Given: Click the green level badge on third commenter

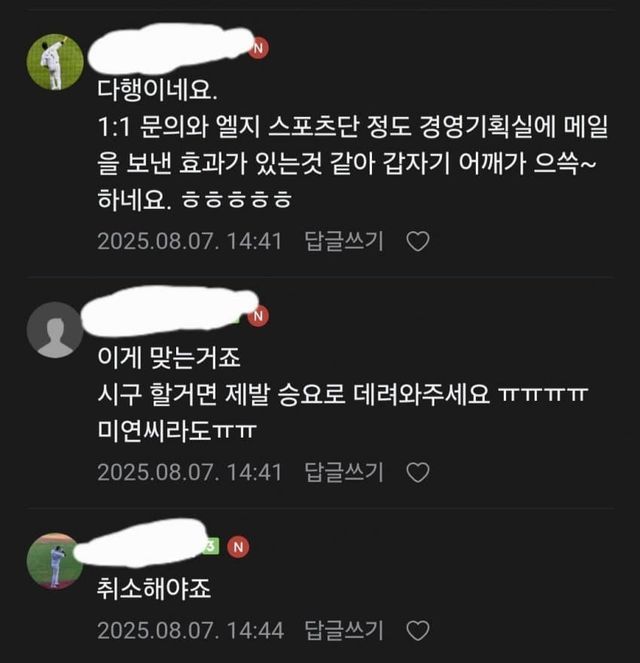Looking at the screenshot, I should click(x=211, y=547).
